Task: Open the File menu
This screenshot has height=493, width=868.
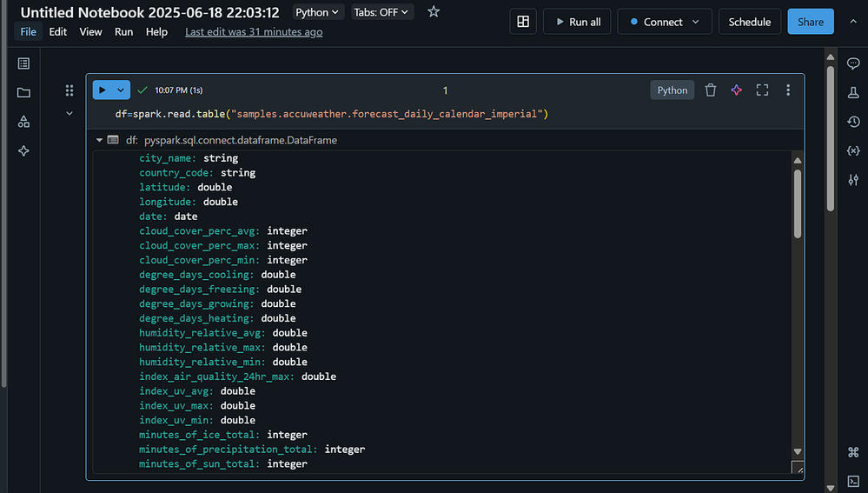Action: point(29,32)
